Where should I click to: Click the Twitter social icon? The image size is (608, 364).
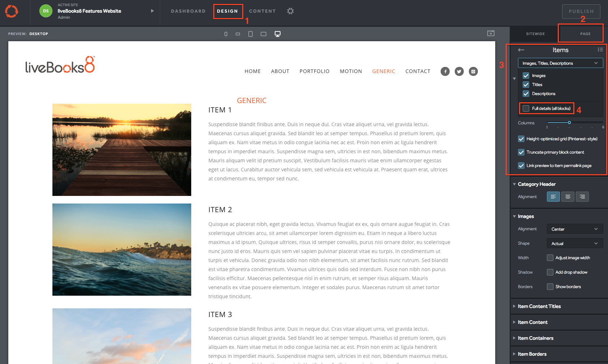pyautogui.click(x=459, y=72)
